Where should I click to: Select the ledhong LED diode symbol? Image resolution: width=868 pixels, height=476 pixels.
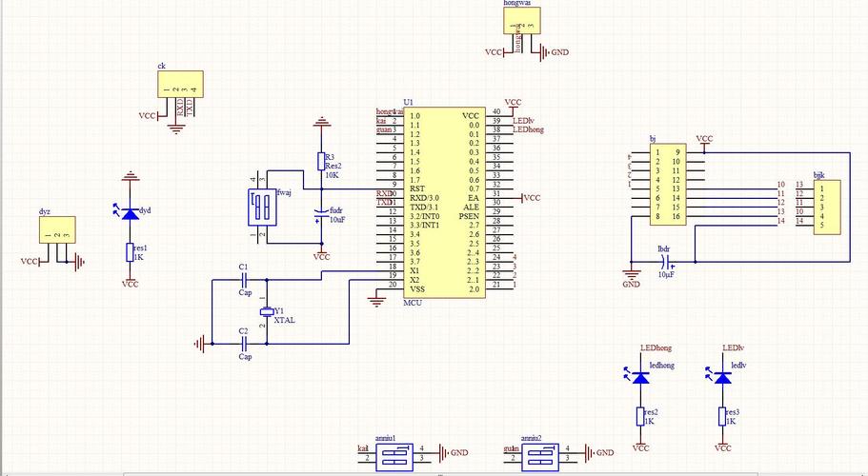(640, 376)
